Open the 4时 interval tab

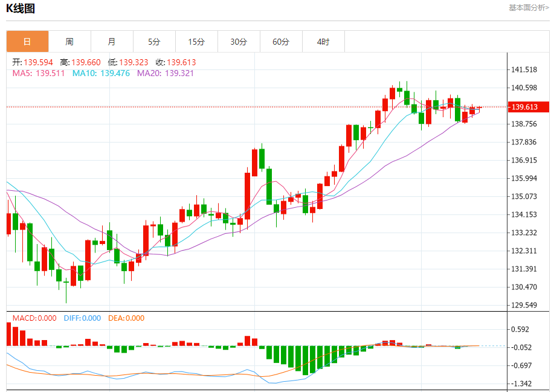pos(323,42)
